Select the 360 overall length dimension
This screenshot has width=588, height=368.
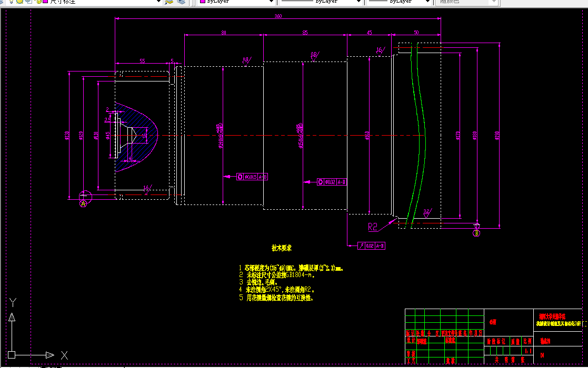pos(278,16)
